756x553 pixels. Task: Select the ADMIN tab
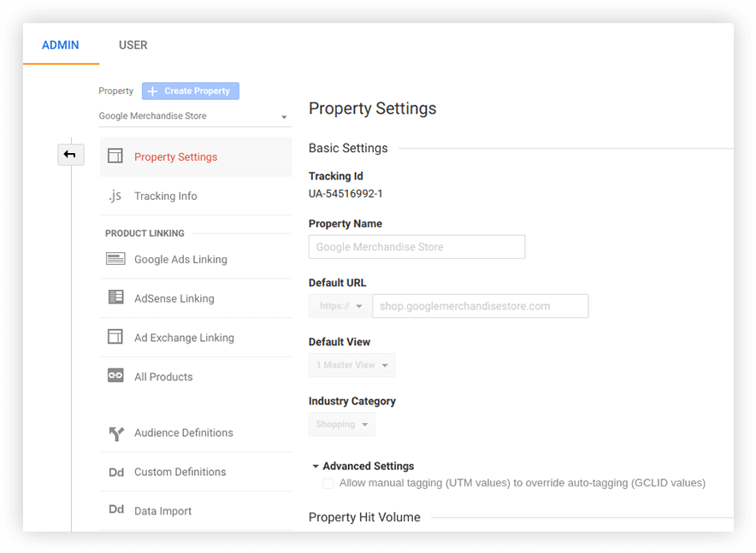[x=61, y=45]
